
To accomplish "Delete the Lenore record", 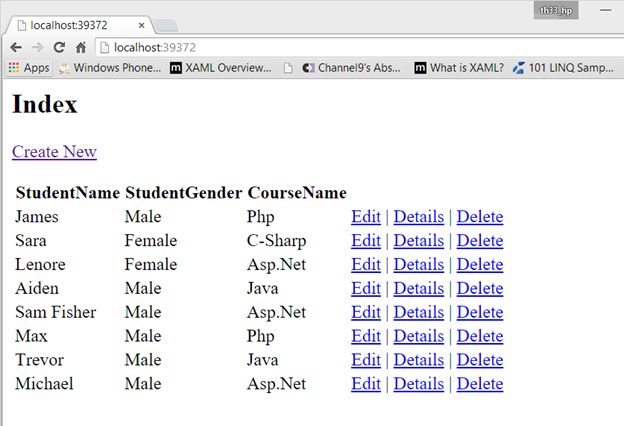I will tap(480, 265).
